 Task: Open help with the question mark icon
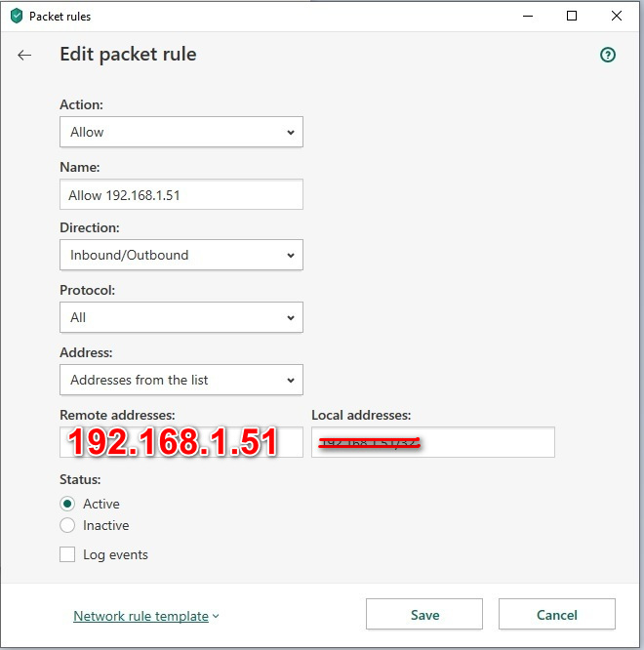point(608,55)
